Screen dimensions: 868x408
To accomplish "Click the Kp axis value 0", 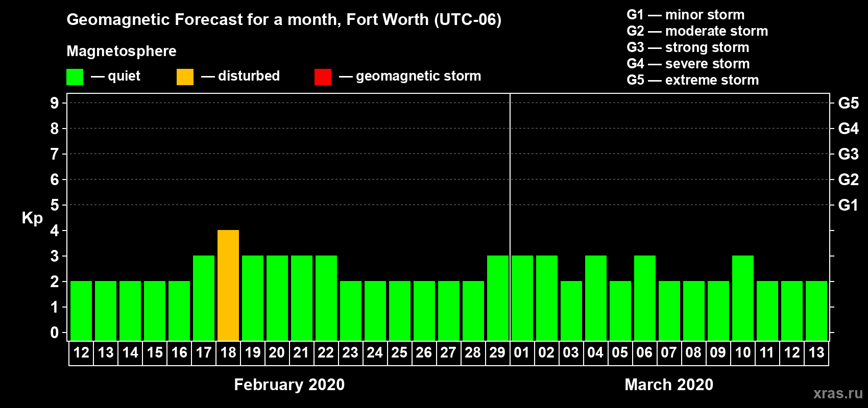I will click(55, 333).
